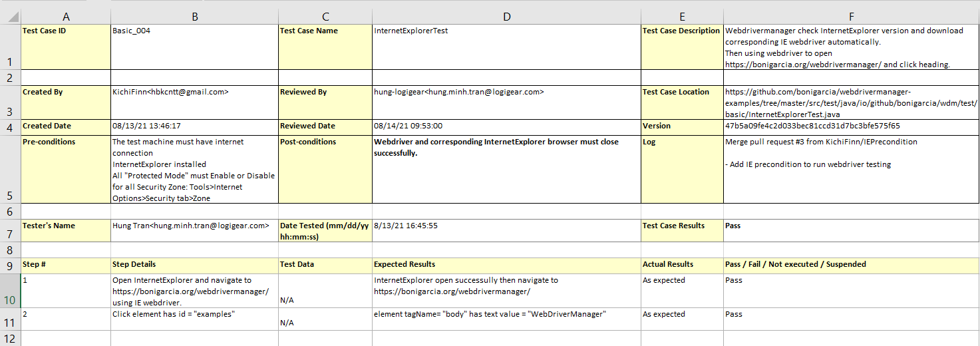
Task: Click the select-all corner of the sheet
Action: tap(10, 17)
